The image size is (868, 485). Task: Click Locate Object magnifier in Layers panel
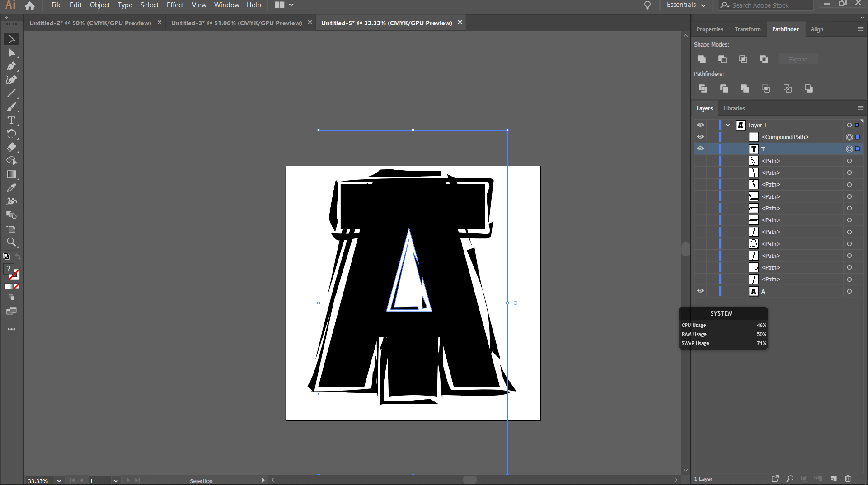click(x=790, y=479)
